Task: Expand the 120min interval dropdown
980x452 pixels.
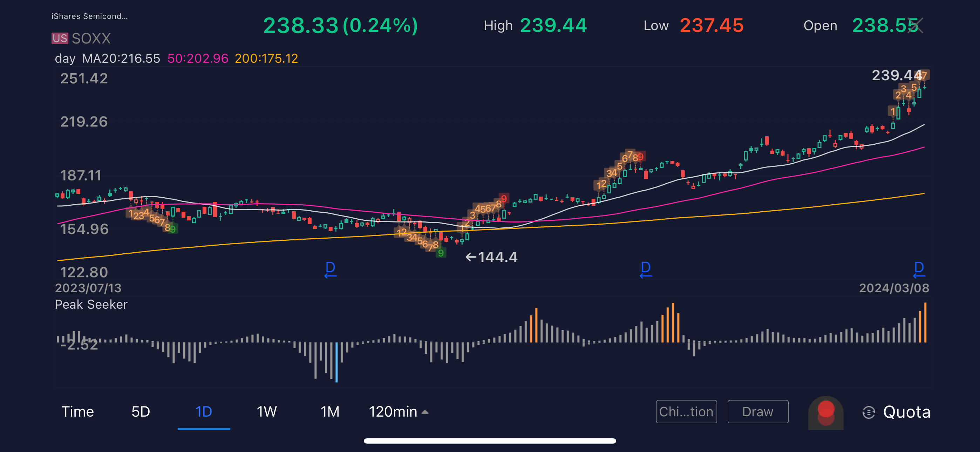Action: point(398,412)
